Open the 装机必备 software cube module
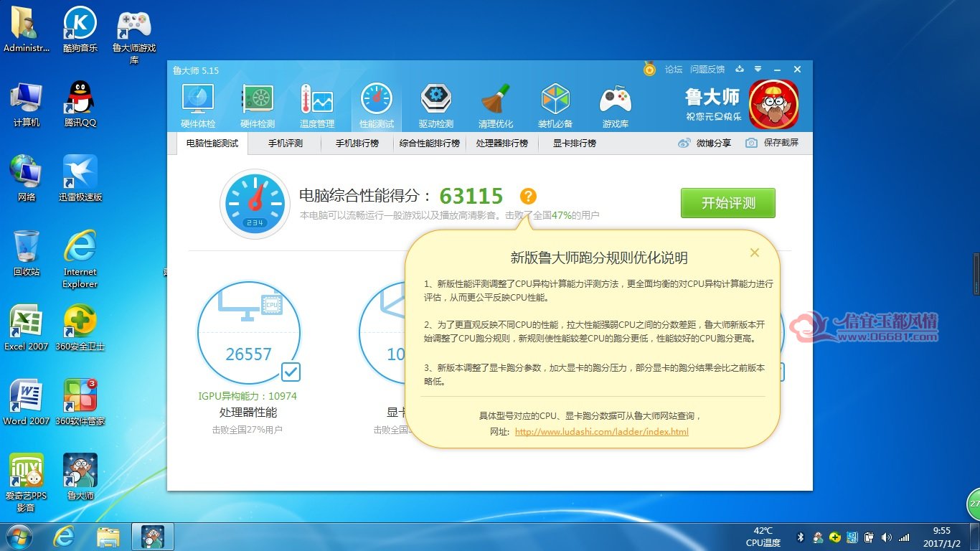980x551 pixels. coord(555,106)
